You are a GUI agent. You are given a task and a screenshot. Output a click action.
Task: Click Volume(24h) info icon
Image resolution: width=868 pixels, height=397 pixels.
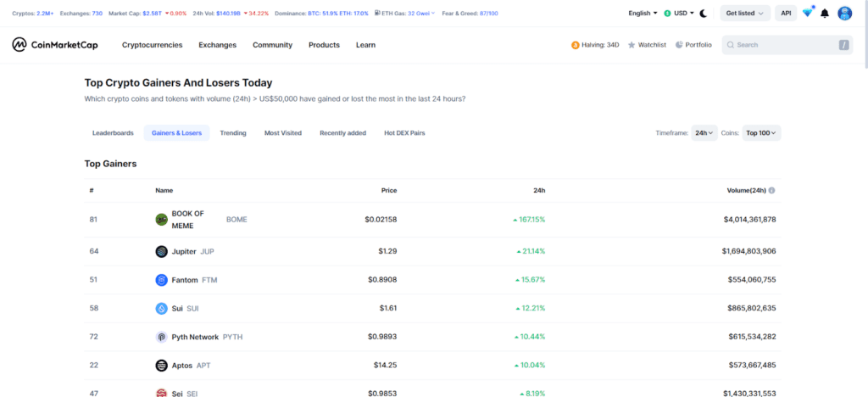point(771,191)
